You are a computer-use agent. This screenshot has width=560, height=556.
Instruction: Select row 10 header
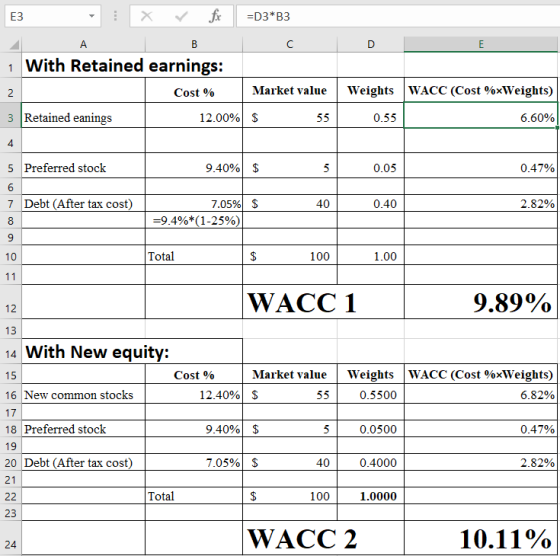(x=11, y=255)
